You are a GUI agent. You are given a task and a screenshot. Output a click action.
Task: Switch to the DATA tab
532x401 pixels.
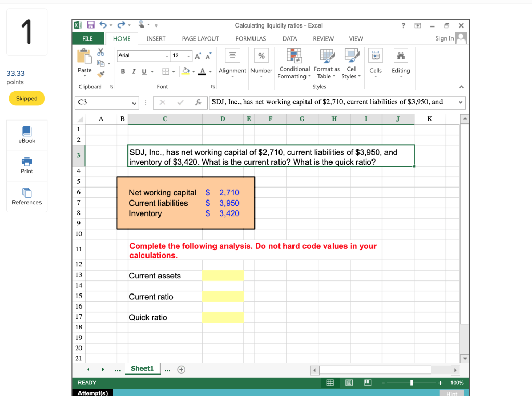coord(290,38)
